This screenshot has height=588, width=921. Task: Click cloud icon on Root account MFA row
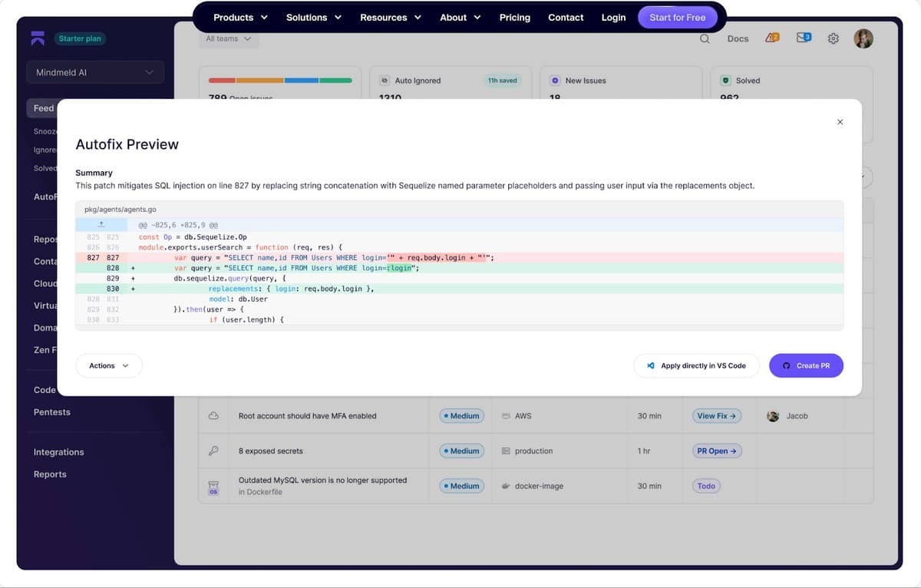click(214, 416)
